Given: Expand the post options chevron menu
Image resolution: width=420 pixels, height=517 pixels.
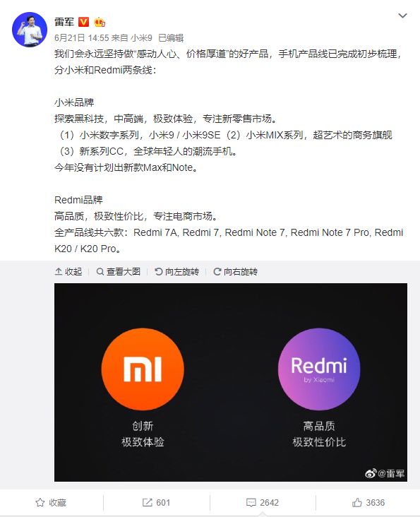Looking at the screenshot, I should coord(402,16).
